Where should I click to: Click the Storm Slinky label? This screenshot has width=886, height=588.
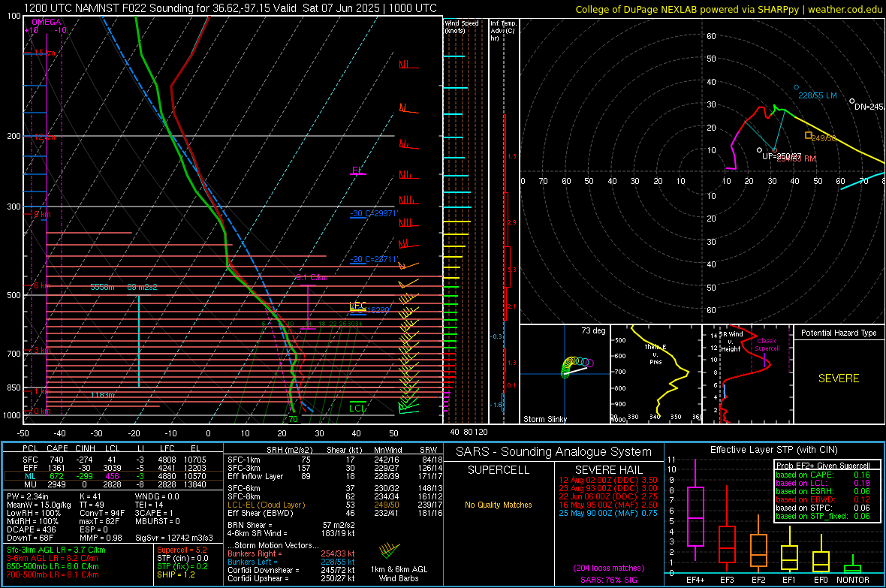point(544,419)
